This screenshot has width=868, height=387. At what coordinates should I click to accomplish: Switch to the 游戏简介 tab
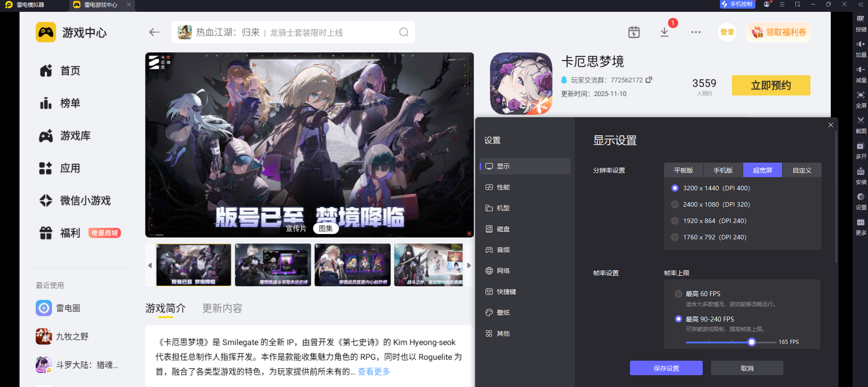coord(165,308)
